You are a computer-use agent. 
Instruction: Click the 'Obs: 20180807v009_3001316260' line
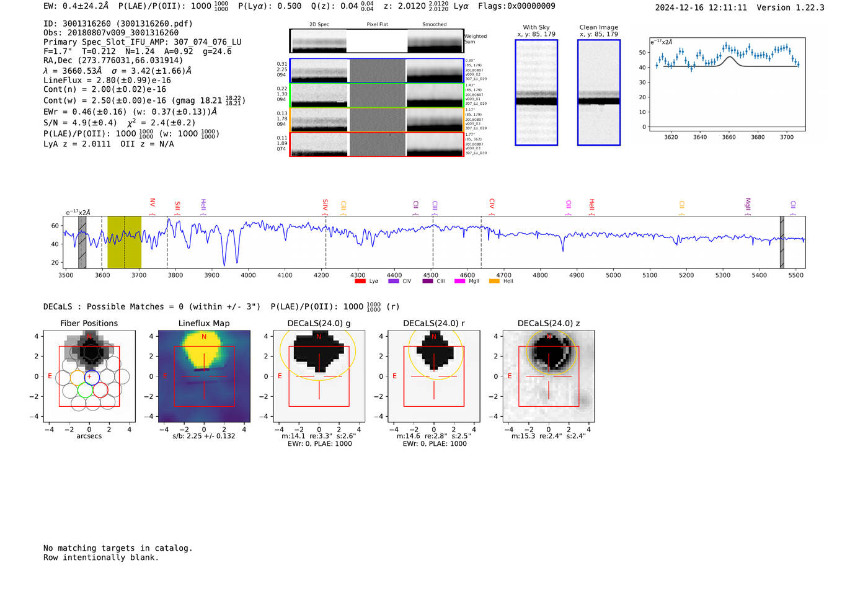[111, 33]
